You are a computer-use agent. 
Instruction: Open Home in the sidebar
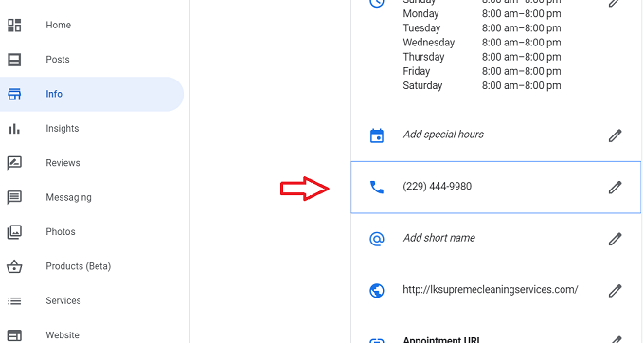click(58, 25)
